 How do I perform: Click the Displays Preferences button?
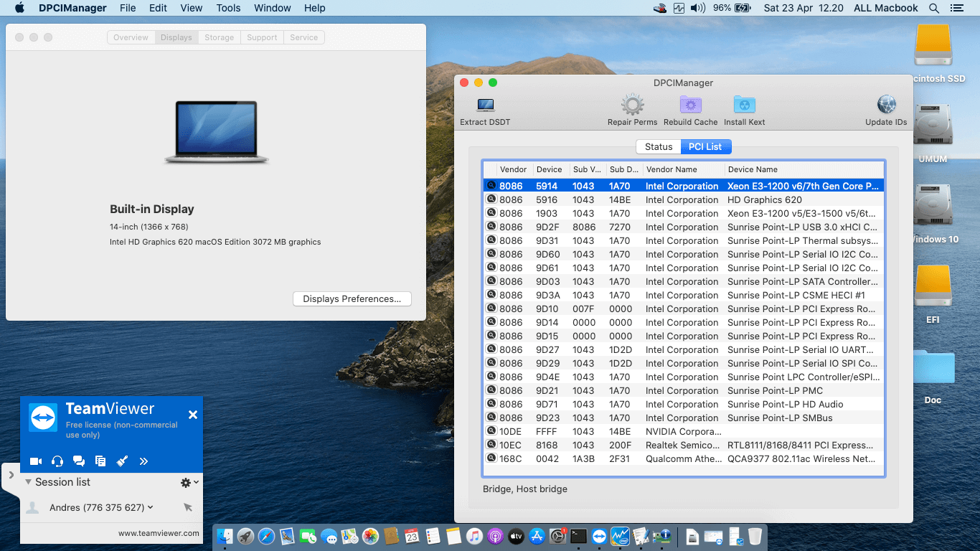352,299
